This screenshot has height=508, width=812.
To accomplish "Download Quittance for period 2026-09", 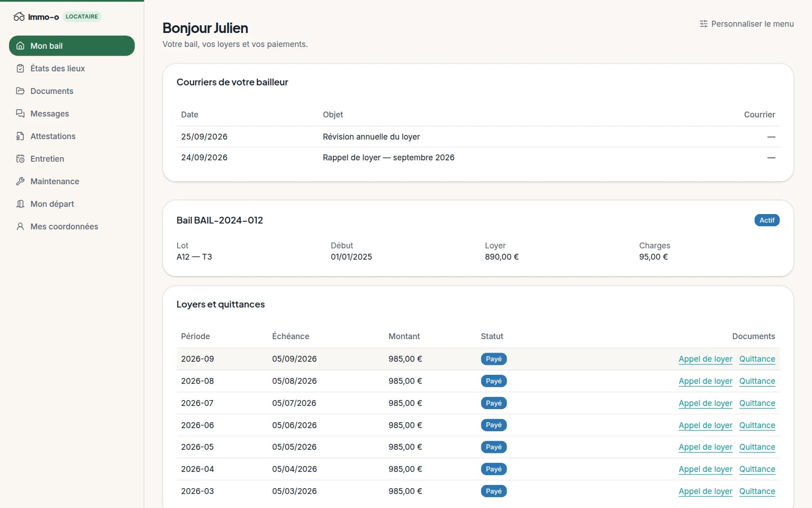I will (757, 359).
